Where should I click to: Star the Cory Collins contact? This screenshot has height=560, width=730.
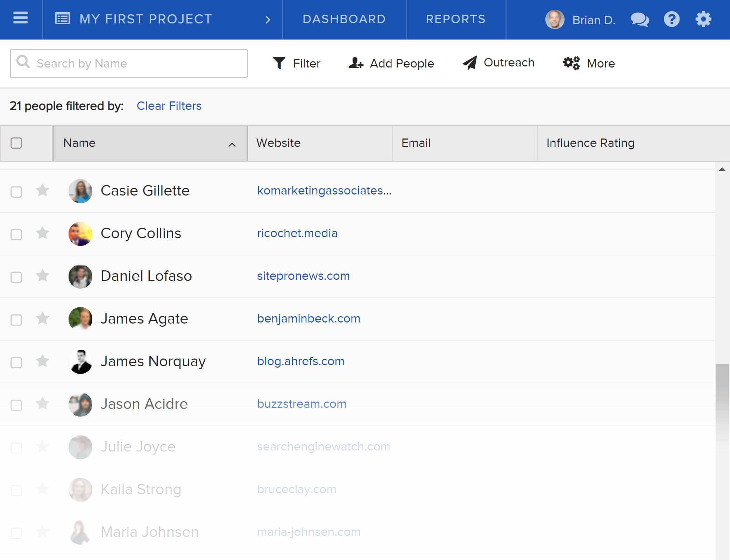pos(43,233)
